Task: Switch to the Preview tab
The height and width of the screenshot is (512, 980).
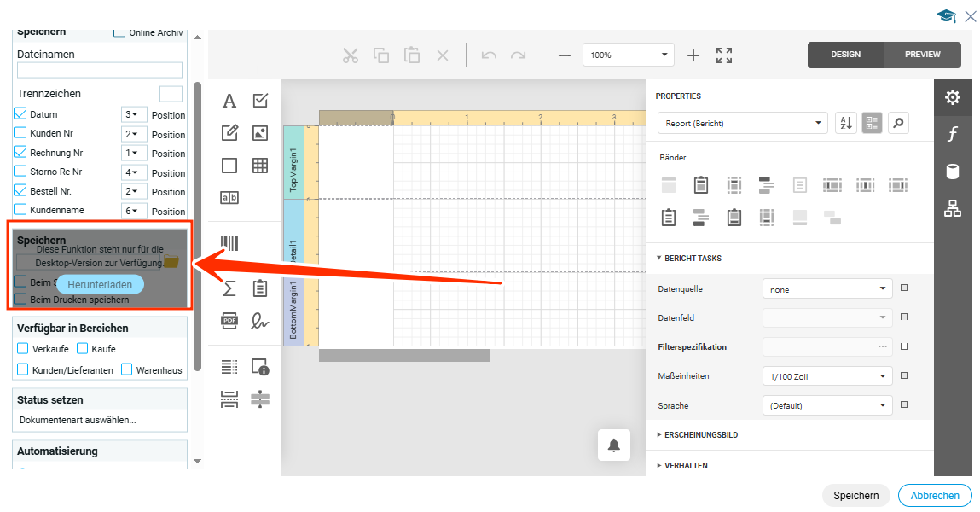Action: [922, 55]
